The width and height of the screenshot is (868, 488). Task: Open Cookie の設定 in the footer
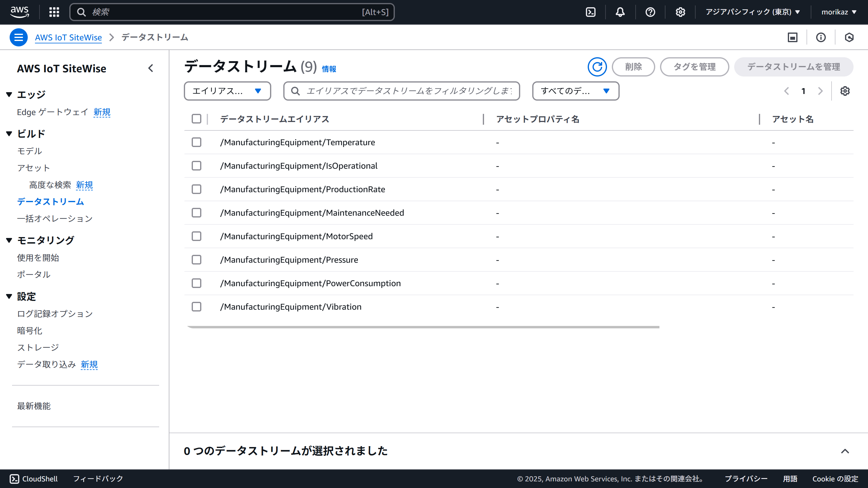pyautogui.click(x=835, y=479)
